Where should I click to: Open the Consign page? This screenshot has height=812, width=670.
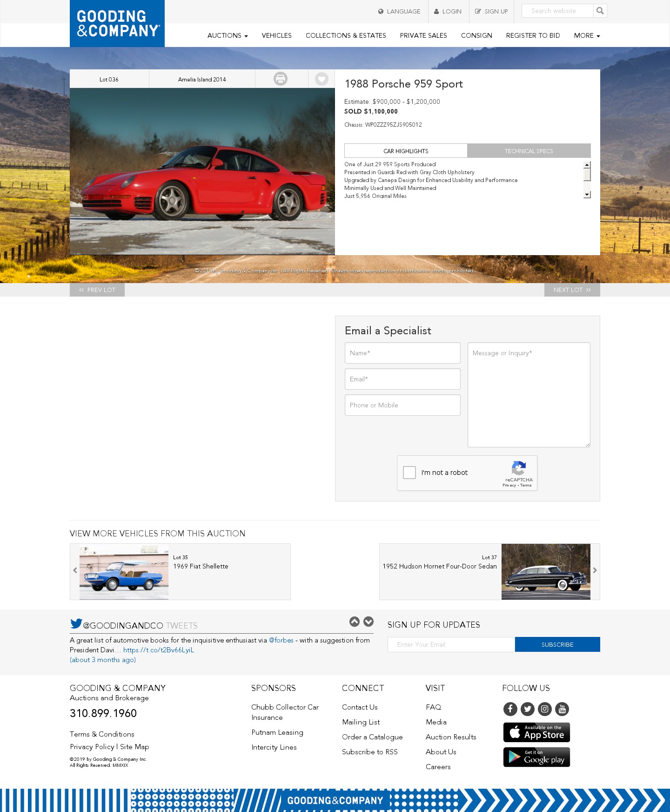476,35
